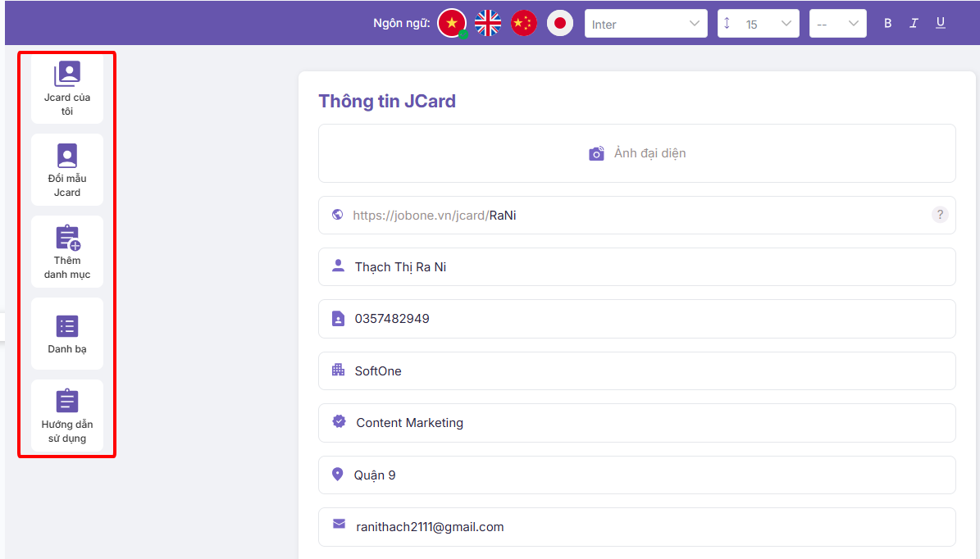
Task: Click the envelope icon beside the email
Action: 339,524
